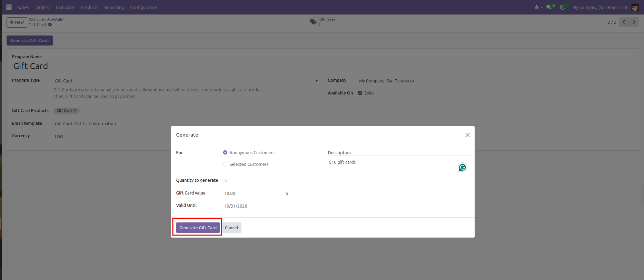The height and width of the screenshot is (280, 644).
Task: Remove the Gift Card product tag
Action: (x=75, y=111)
